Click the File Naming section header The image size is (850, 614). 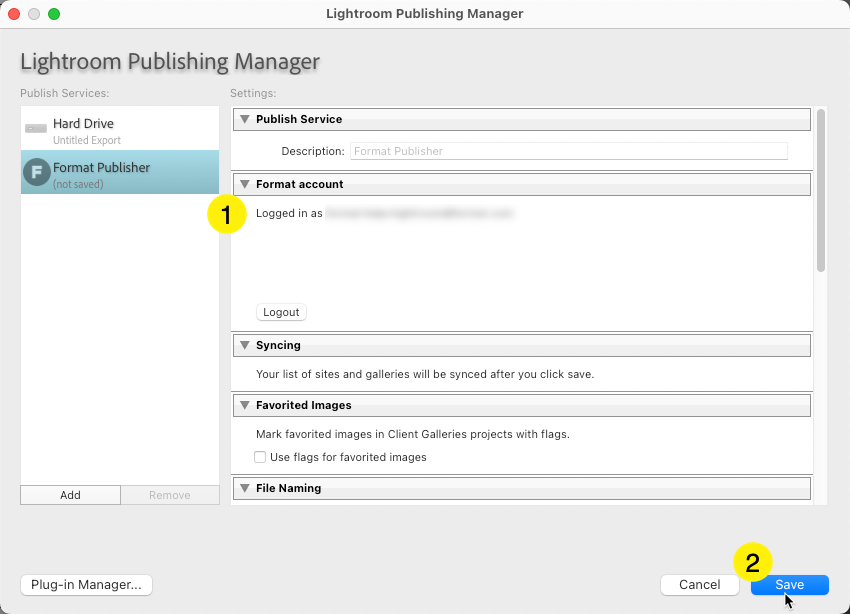click(x=522, y=488)
